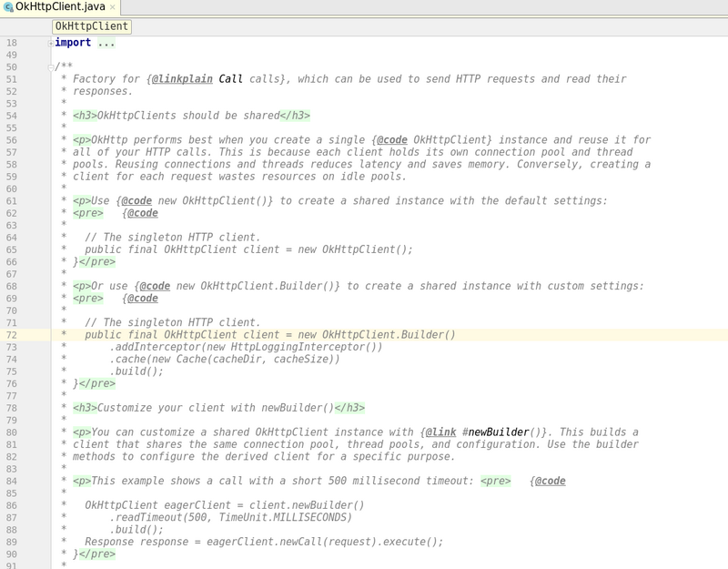Click the #newBuilder link on line 80
The image size is (728, 569).
496,432
